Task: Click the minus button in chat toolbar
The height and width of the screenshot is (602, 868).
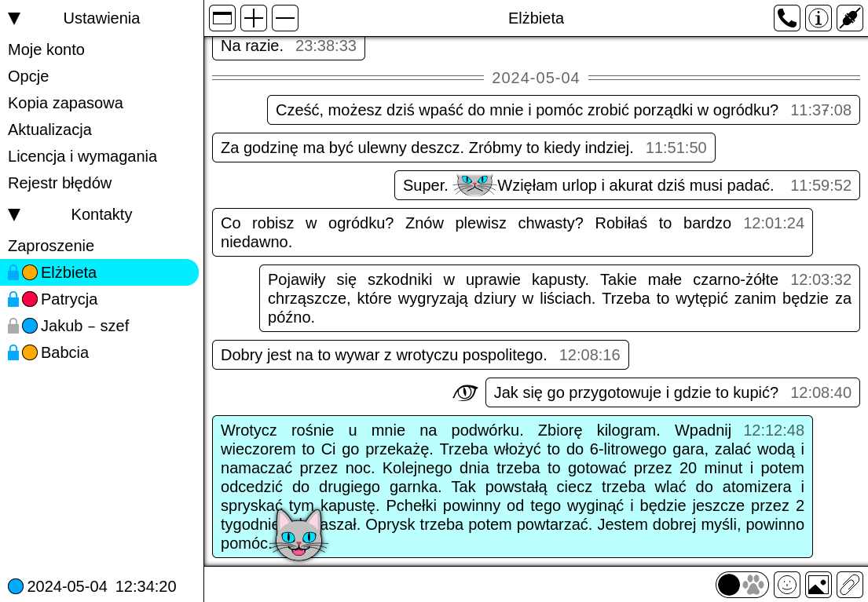Action: point(285,18)
